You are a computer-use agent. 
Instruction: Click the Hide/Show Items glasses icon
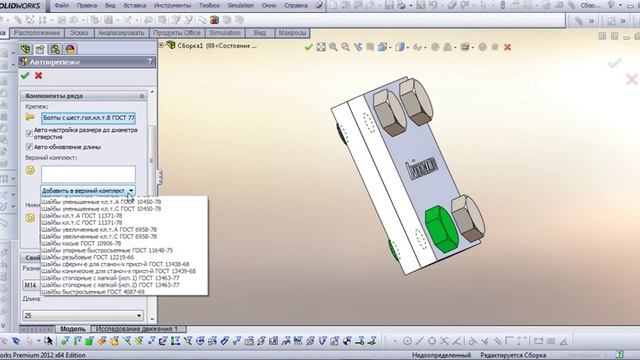coord(417,47)
